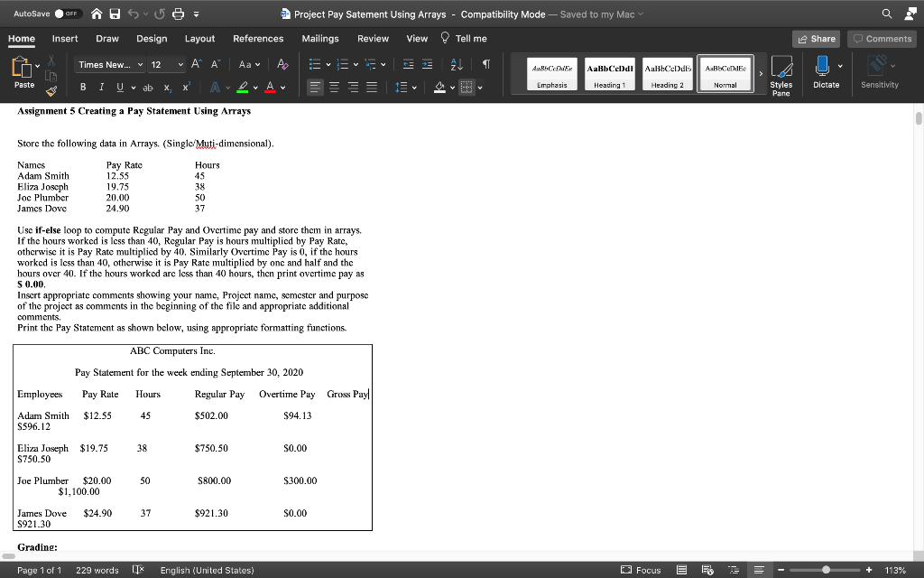Enter Focus mode from status bar
Image resolution: width=924 pixels, height=578 pixels.
coord(642,570)
